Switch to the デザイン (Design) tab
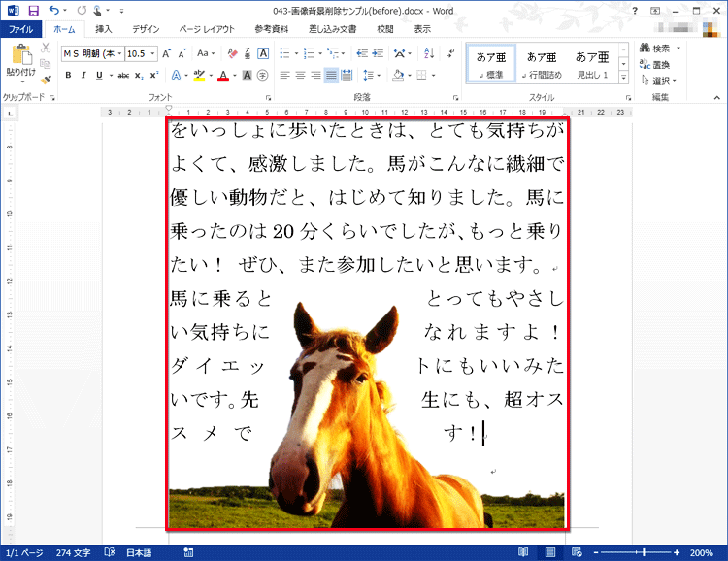728x561 pixels. 146,29
